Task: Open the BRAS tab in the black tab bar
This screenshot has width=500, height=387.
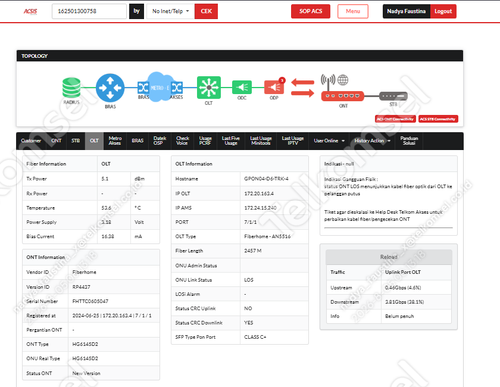Action: click(137, 141)
